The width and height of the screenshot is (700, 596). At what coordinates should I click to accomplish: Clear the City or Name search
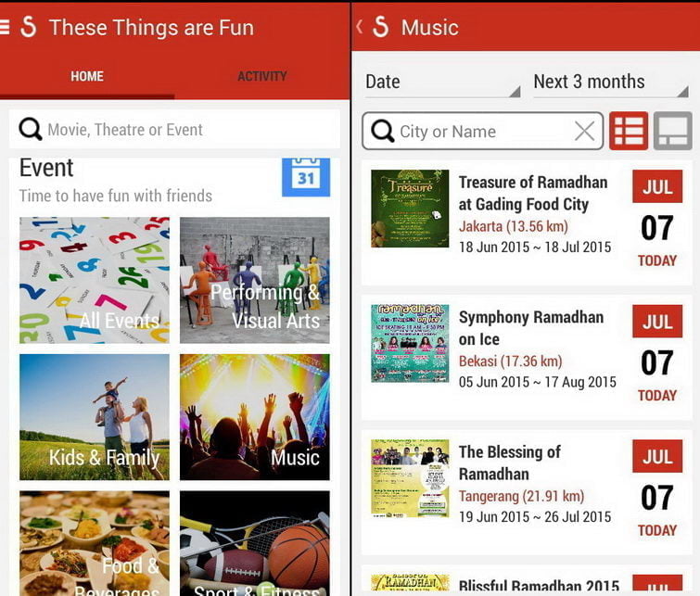coord(584,132)
